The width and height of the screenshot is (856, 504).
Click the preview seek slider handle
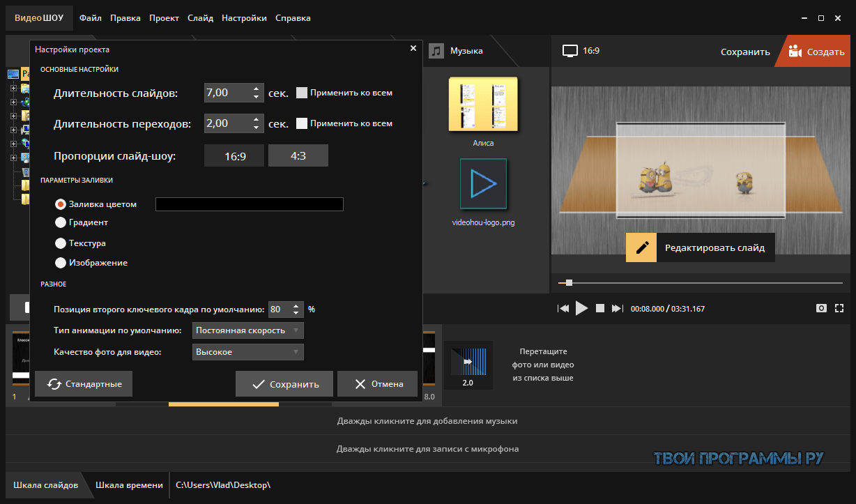(569, 282)
